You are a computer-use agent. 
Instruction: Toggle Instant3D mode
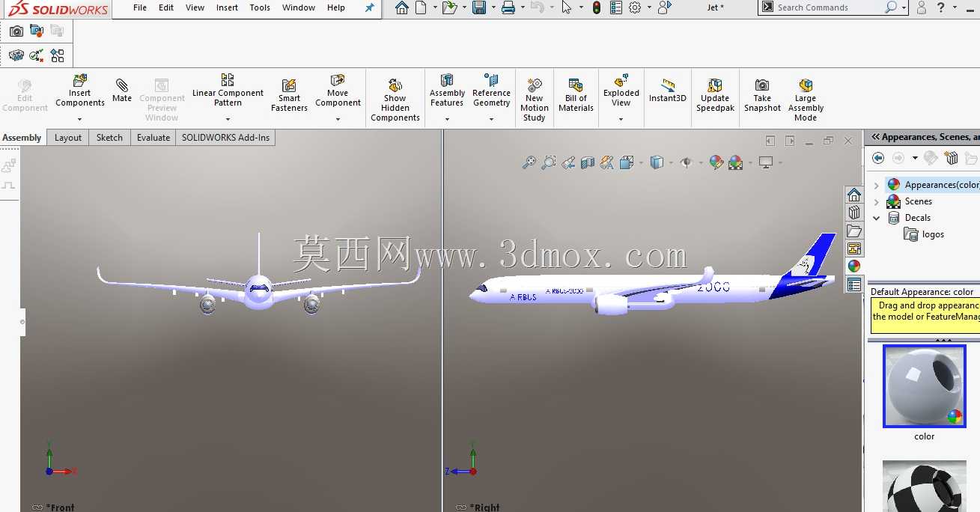pyautogui.click(x=667, y=90)
